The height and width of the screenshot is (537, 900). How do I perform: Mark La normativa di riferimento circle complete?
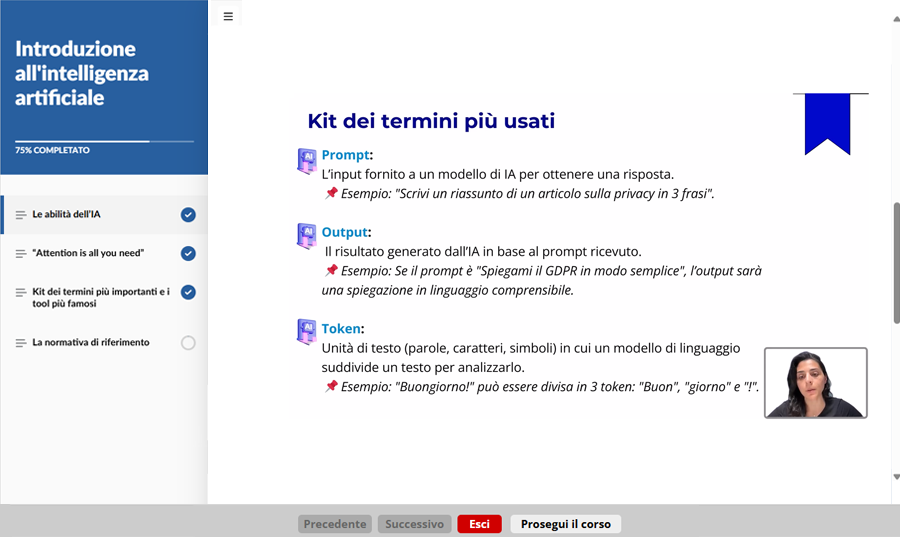pyautogui.click(x=188, y=343)
